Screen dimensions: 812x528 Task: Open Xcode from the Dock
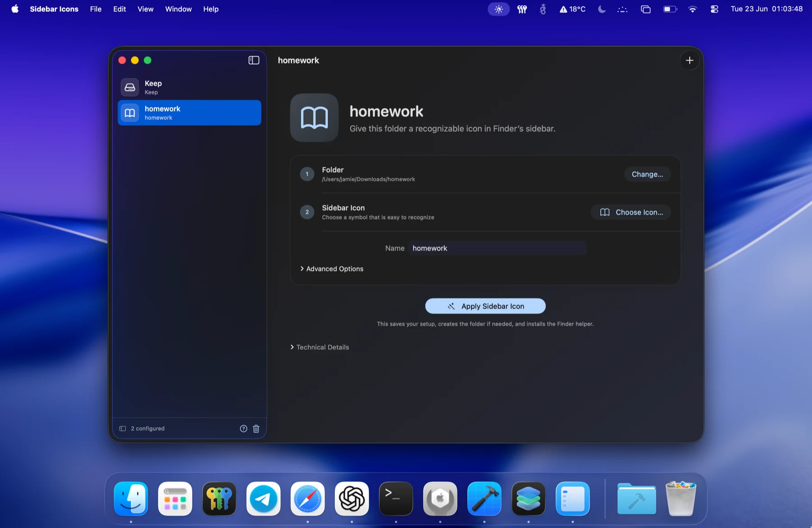click(x=484, y=499)
